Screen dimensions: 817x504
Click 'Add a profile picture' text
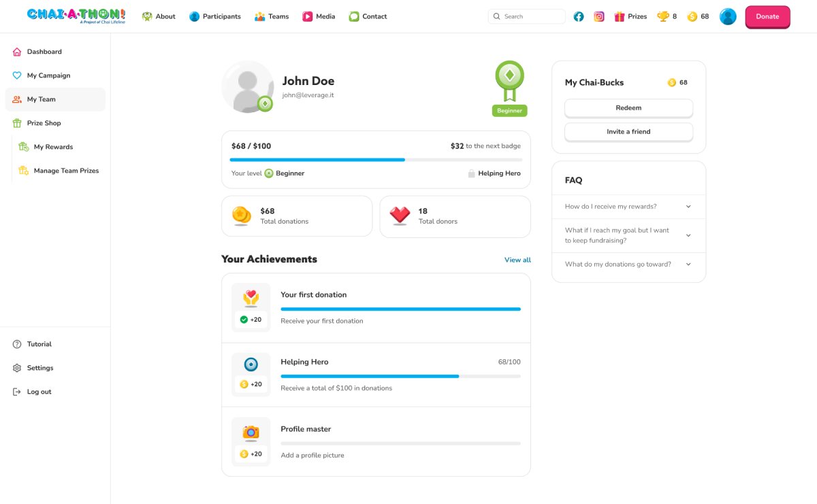point(313,456)
